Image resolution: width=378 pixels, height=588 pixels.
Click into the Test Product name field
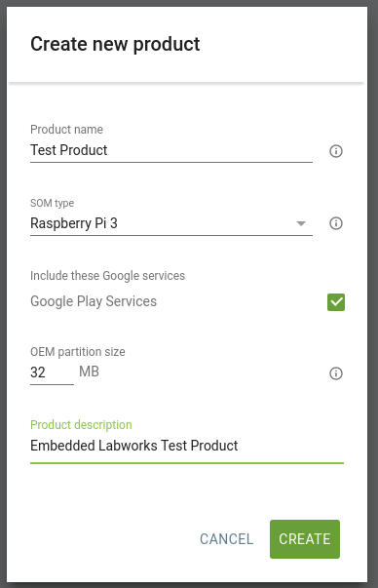pos(171,150)
